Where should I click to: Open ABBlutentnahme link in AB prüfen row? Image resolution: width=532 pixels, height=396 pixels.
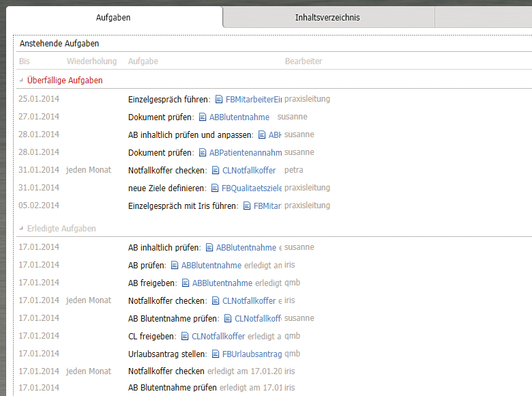(211, 266)
